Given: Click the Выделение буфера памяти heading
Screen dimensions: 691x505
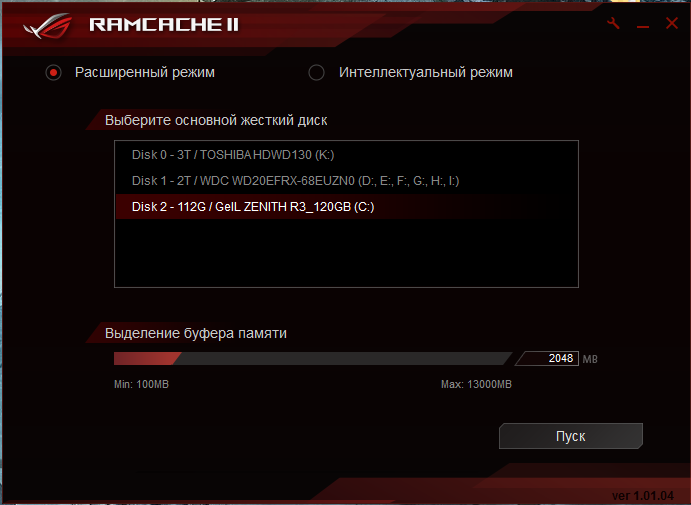Looking at the screenshot, I should tap(196, 333).
